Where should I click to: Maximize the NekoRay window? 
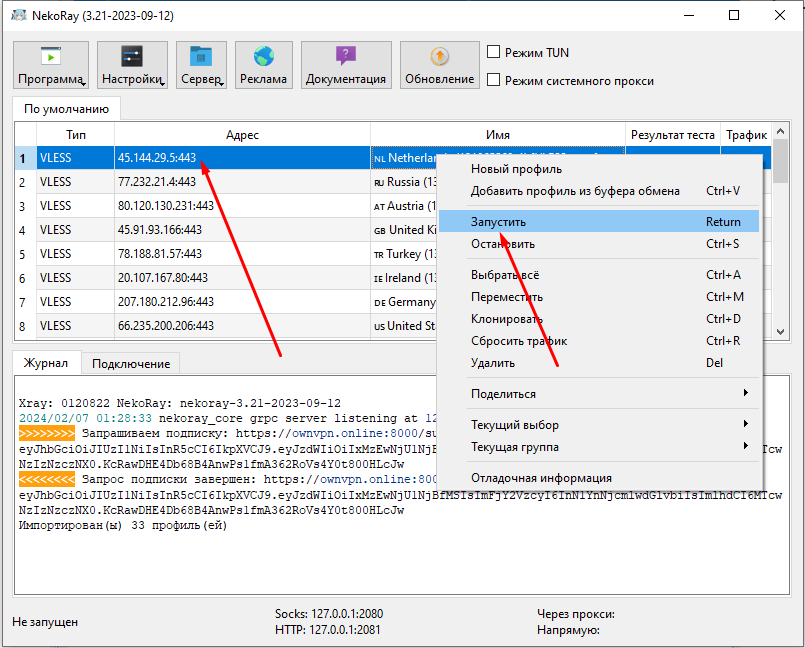(734, 15)
